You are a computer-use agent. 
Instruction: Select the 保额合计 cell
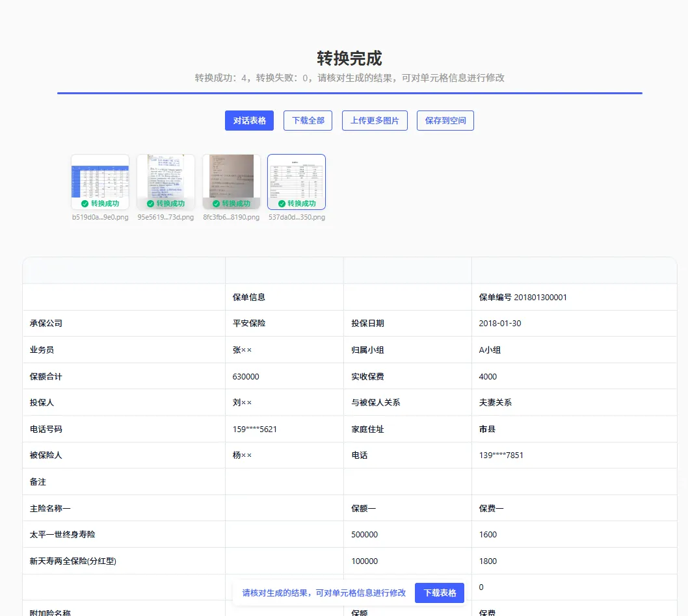[124, 376]
